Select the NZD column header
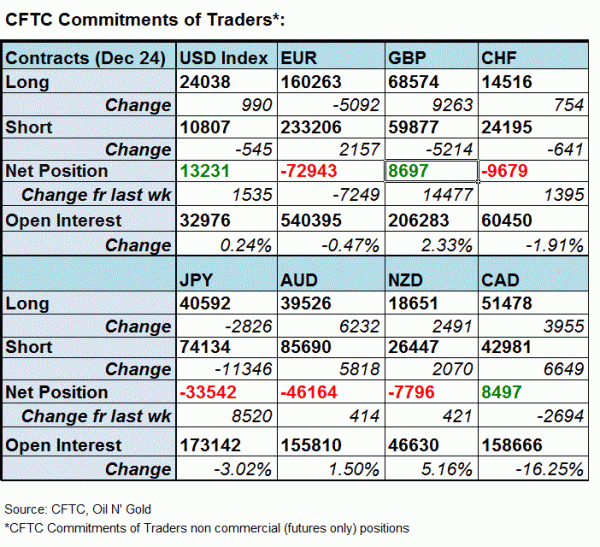Image resolution: width=600 pixels, height=547 pixels. [x=407, y=280]
